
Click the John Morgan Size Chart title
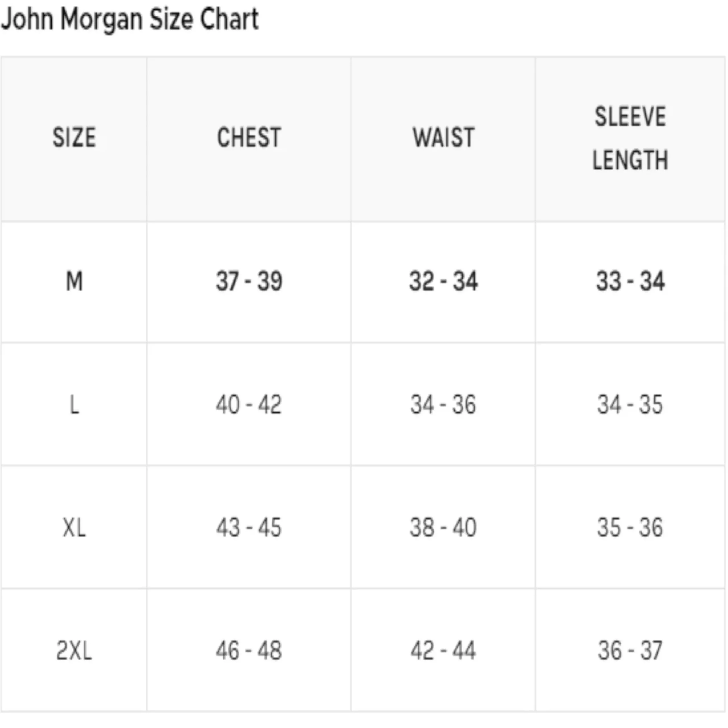(130, 19)
